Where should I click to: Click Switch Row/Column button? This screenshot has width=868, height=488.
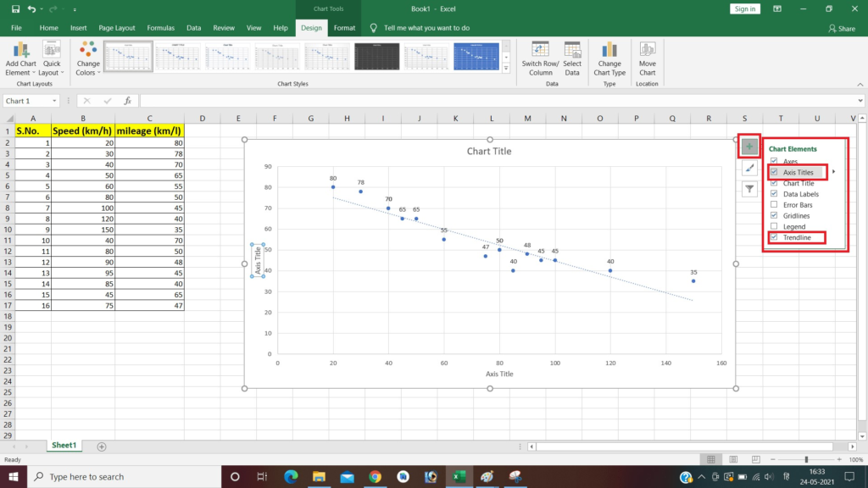click(x=540, y=59)
